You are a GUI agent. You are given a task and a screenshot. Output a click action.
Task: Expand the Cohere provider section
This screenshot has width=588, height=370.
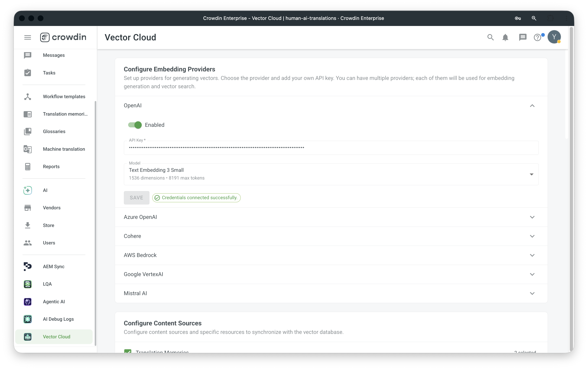pyautogui.click(x=532, y=236)
